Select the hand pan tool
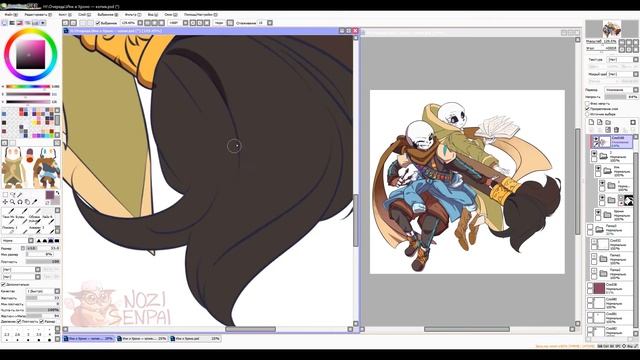Viewport: 640px width, 360px height. coord(27,202)
